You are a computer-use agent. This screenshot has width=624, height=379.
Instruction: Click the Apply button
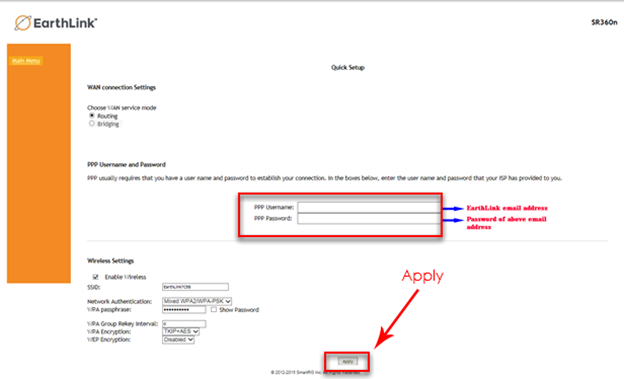348,361
